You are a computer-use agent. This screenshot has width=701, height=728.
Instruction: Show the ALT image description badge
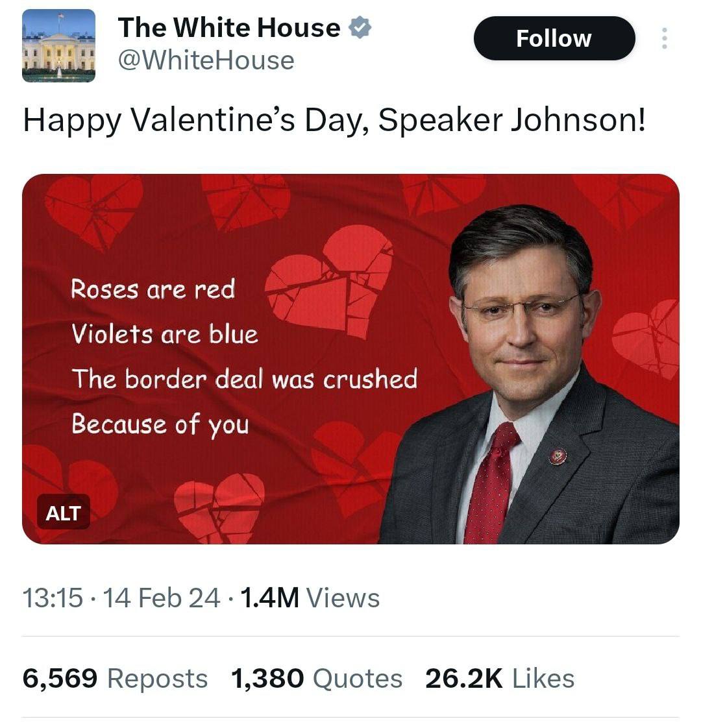tap(63, 513)
